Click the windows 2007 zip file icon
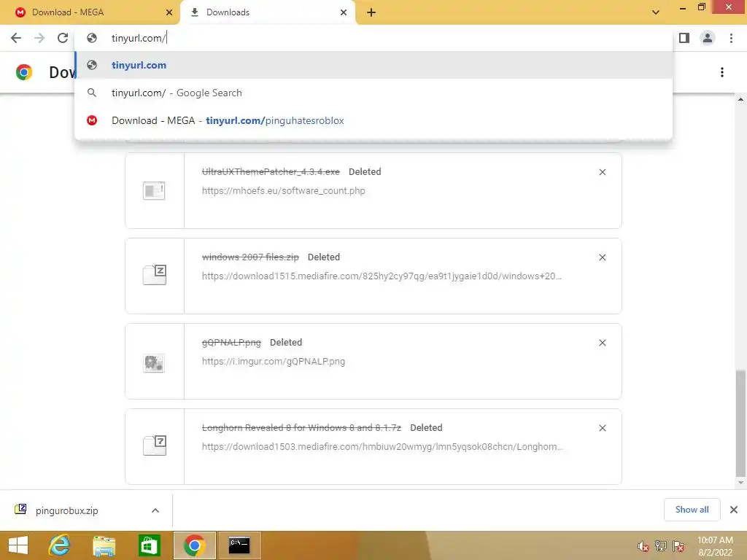This screenshot has width=747, height=560. point(155,275)
